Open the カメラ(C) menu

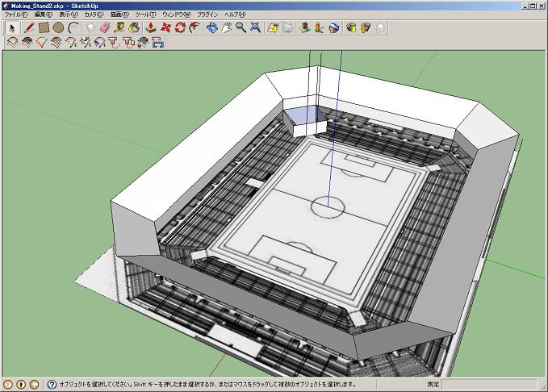click(94, 15)
